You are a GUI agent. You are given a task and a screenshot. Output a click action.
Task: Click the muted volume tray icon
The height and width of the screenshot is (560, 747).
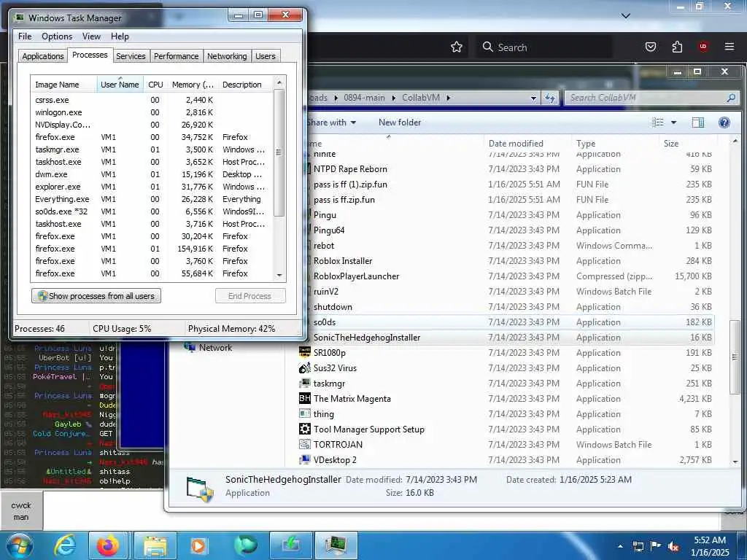[x=673, y=547]
